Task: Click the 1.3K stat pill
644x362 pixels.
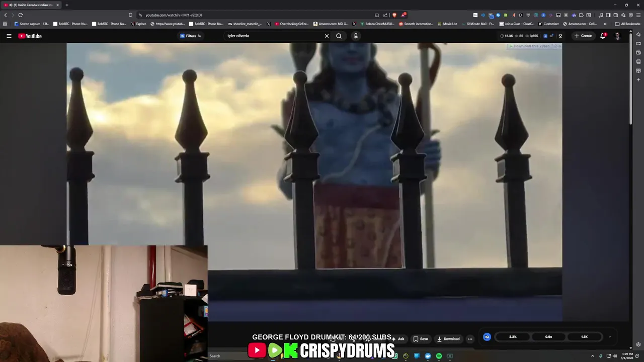Action: point(584,337)
